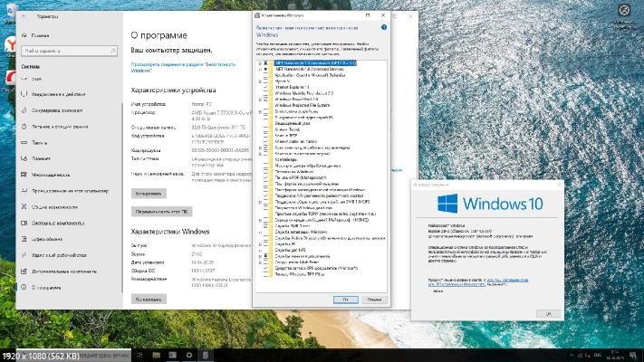Open notification center in system tray
This screenshot has width=644, height=362.
coord(633,355)
